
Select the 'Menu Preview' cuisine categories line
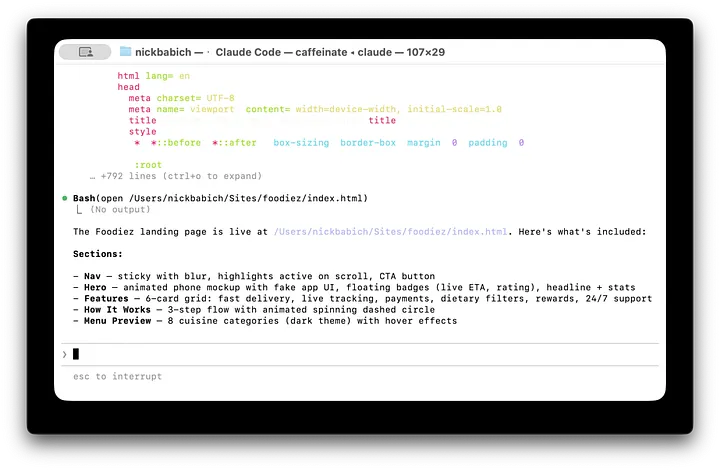coord(265,321)
